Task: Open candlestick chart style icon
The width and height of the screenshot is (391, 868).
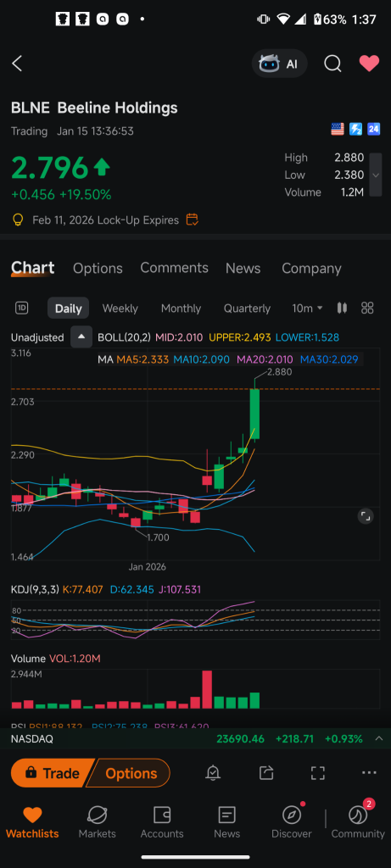Action: 342,309
